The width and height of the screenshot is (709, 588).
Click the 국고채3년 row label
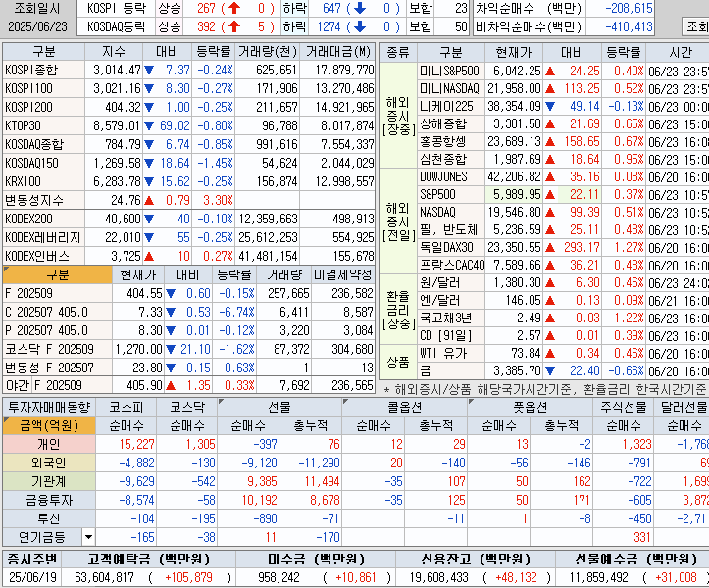coord(451,318)
